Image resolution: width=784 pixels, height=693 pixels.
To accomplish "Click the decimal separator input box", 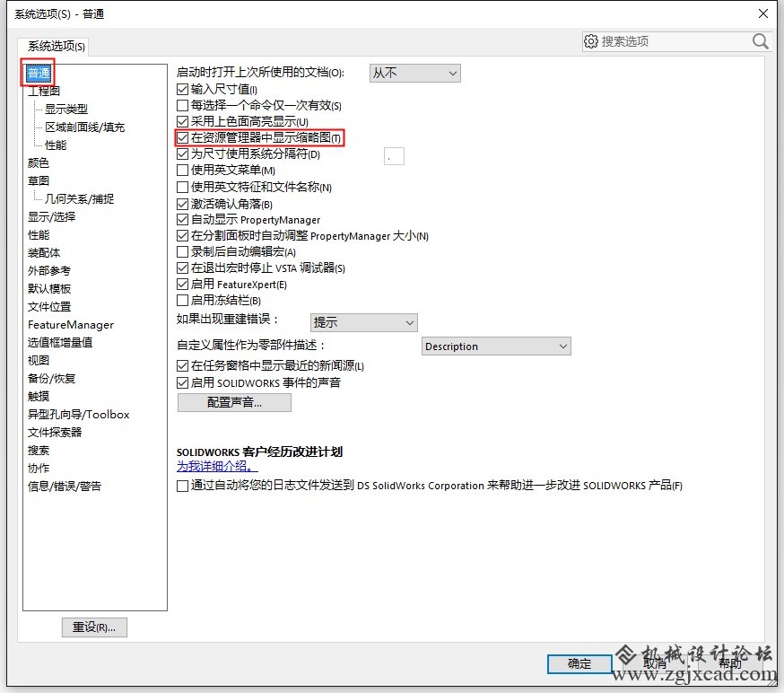I will 394,156.
